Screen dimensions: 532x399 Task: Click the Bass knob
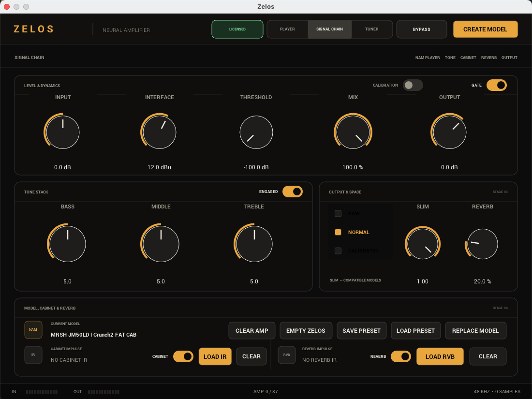(68, 244)
